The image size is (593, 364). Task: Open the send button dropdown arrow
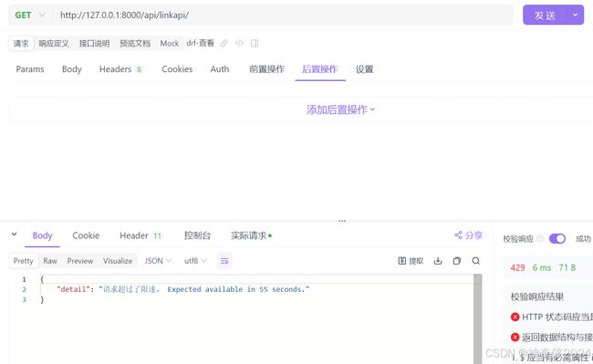pos(576,16)
